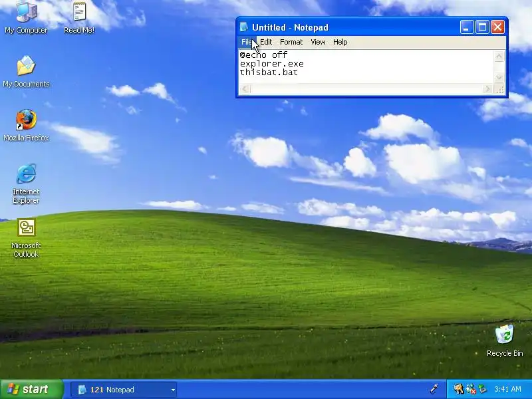532x399 pixels.
Task: Click the 'Untitled - Notepad' title bar text
Action: click(x=290, y=27)
